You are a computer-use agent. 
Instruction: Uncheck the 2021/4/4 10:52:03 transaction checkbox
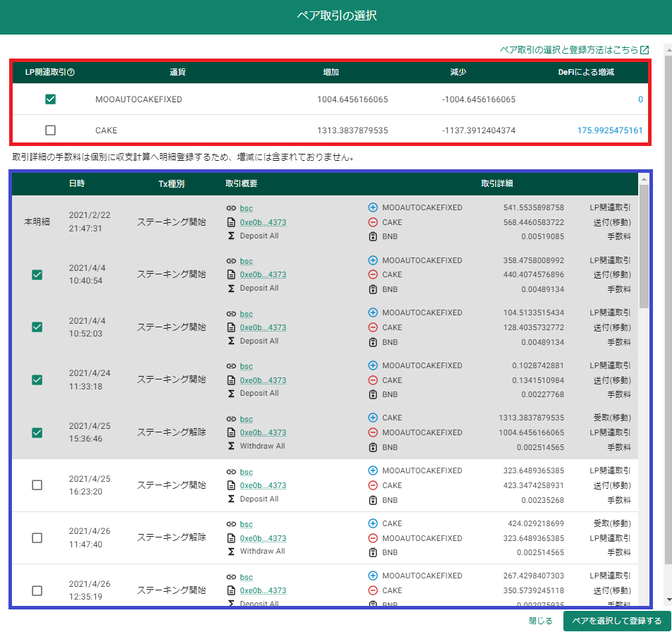pyautogui.click(x=37, y=327)
